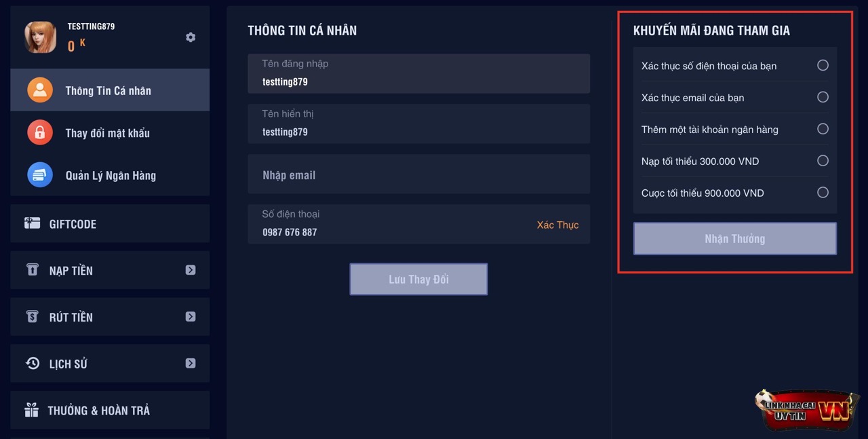Click the THƯỞNG & HOÀN TRẢ gift icon
The width and height of the screenshot is (868, 439).
31,410
